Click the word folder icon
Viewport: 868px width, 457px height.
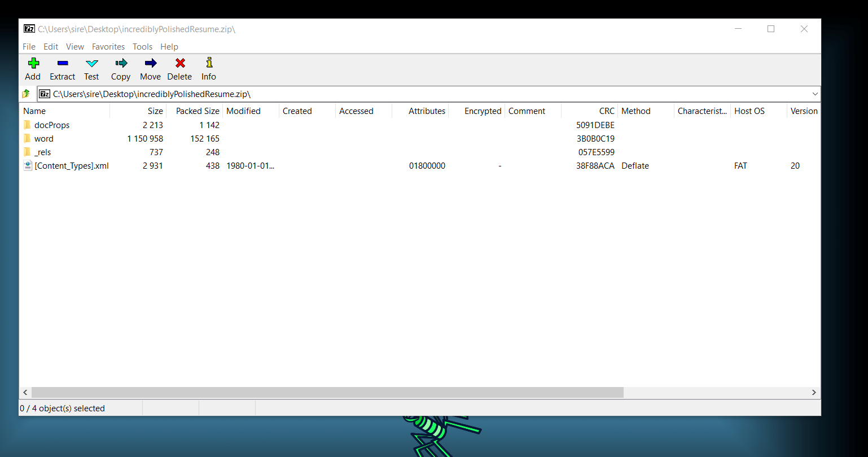[x=27, y=138]
